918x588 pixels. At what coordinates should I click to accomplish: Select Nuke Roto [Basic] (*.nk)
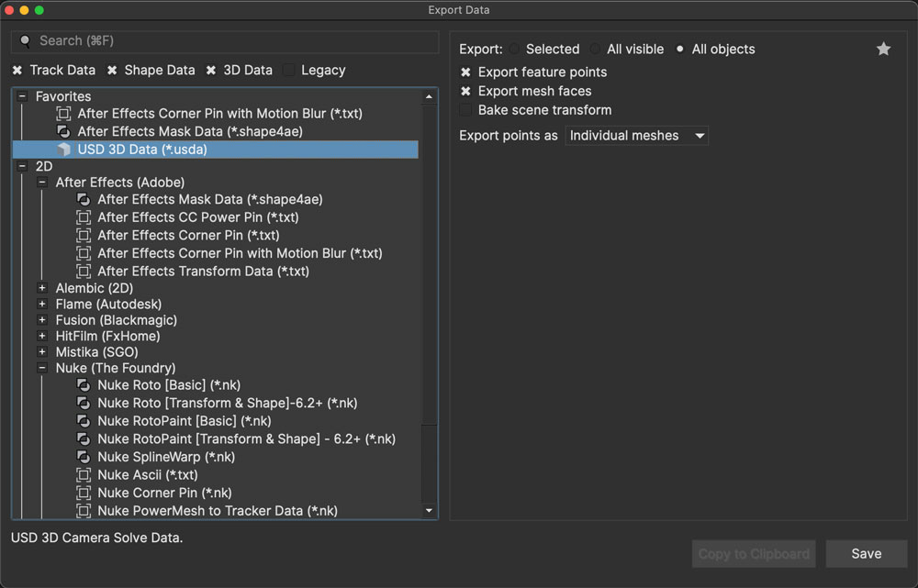coord(169,385)
